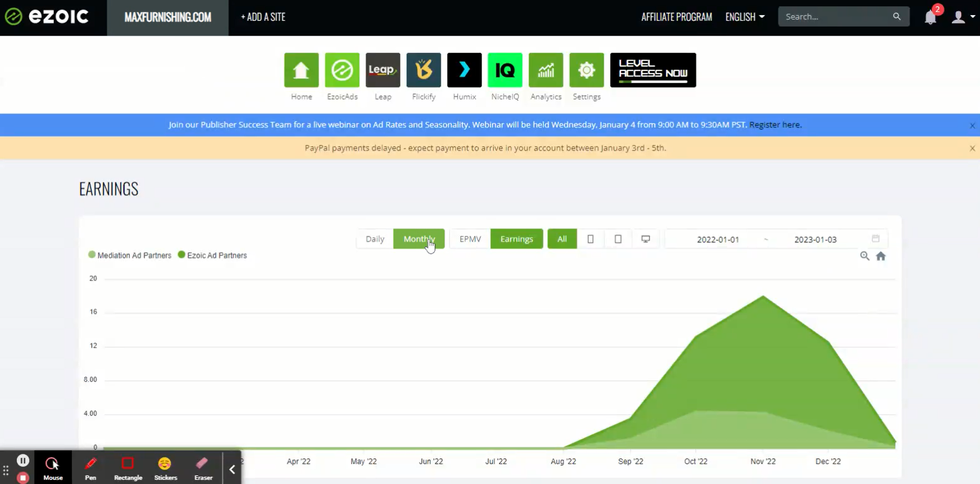980x484 pixels.
Task: Open the user account menu
Action: pos(963,17)
